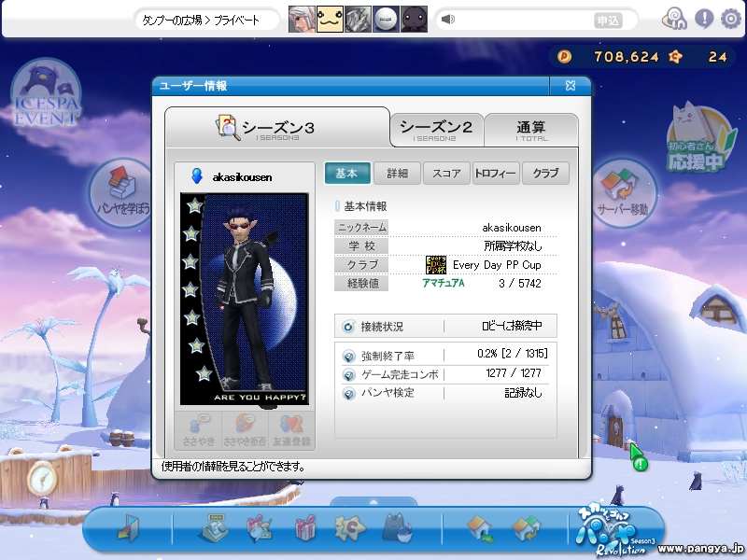The width and height of the screenshot is (747, 560).
Task: Click the 接続状況 status icon
Action: [348, 327]
